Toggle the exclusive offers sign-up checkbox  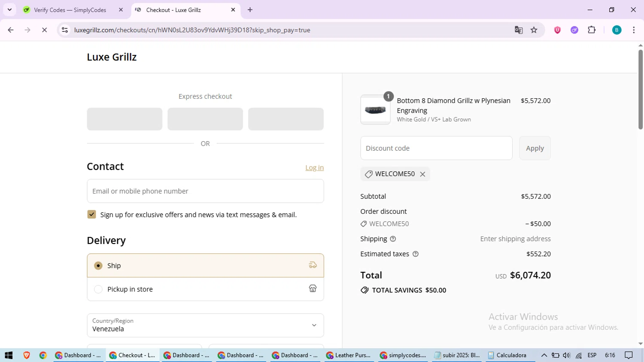coord(91,214)
